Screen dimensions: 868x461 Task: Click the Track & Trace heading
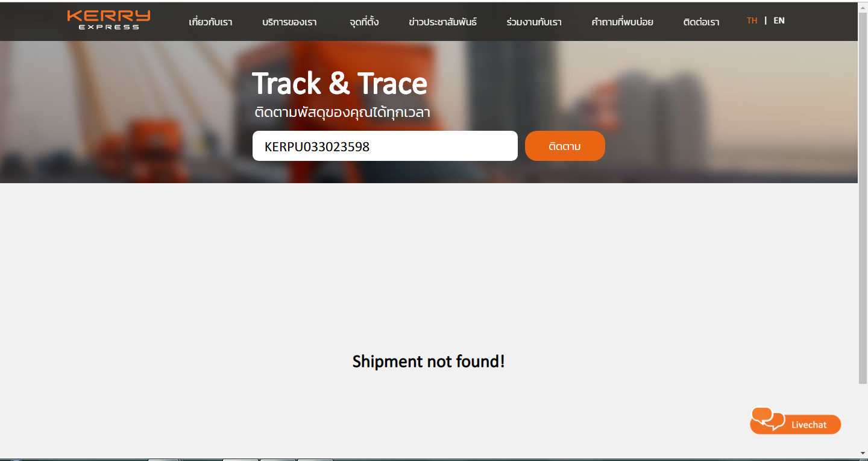(x=339, y=83)
